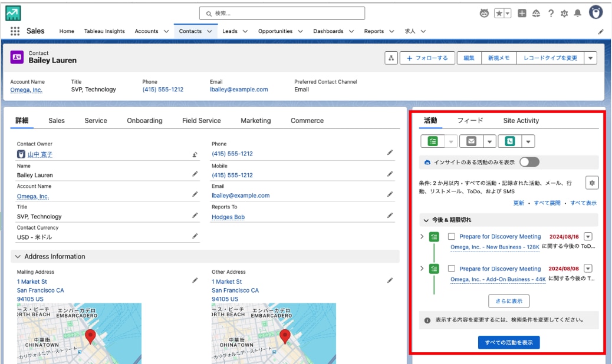This screenshot has width=612, height=364.
Task: Check the 2024/08/08 Discovery Meeting task
Action: tap(452, 269)
